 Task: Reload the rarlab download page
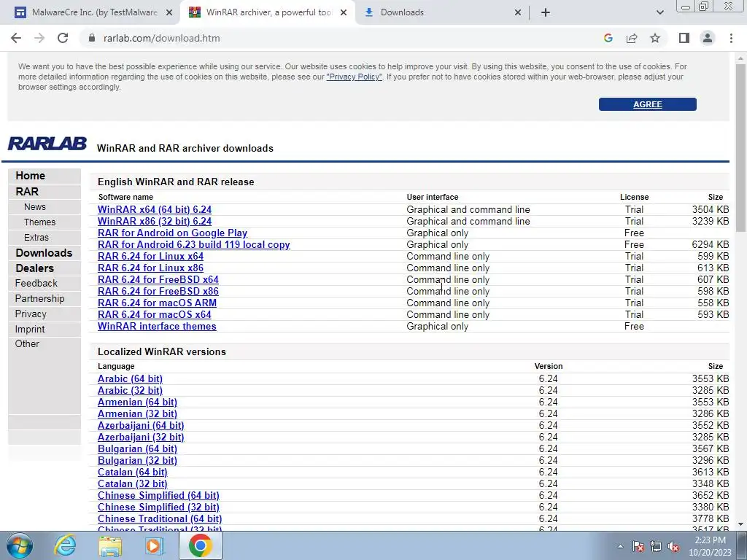click(x=63, y=38)
